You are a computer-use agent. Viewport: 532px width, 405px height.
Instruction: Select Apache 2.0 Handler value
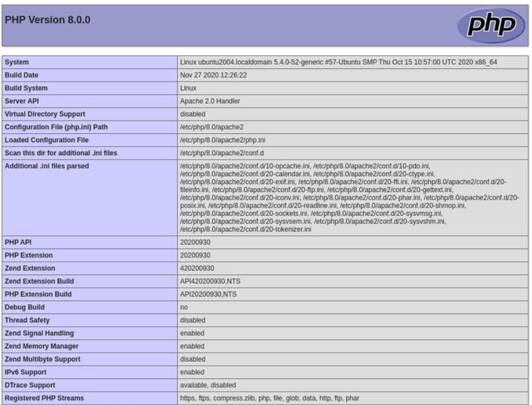(210, 101)
